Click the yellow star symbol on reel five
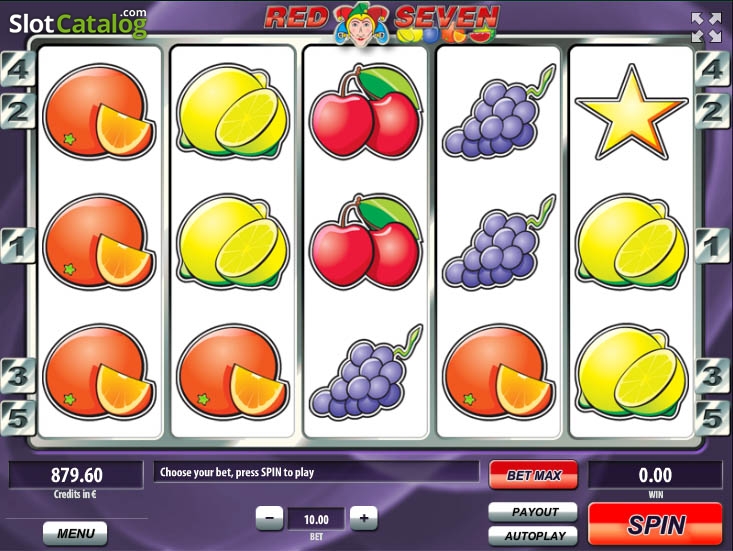The image size is (733, 551). click(632, 113)
